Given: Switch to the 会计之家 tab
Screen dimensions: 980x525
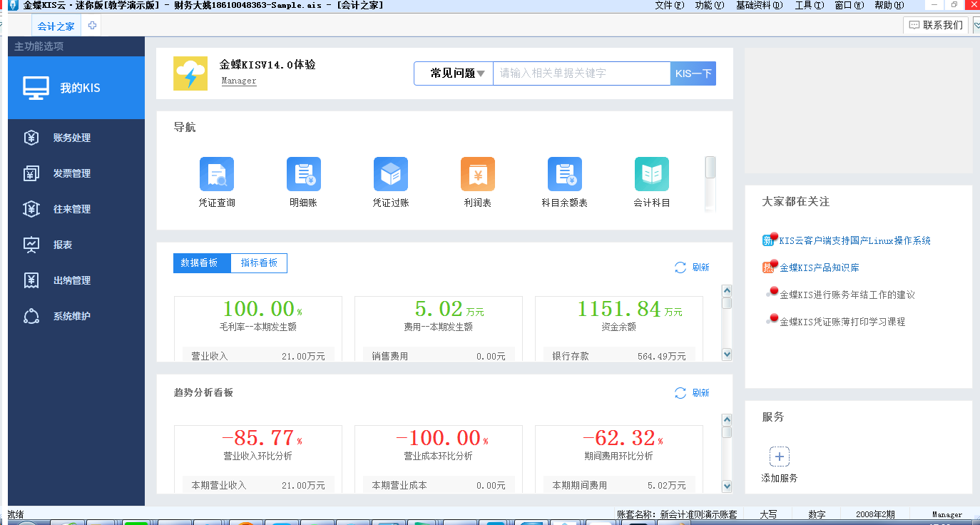Looking at the screenshot, I should (x=56, y=26).
